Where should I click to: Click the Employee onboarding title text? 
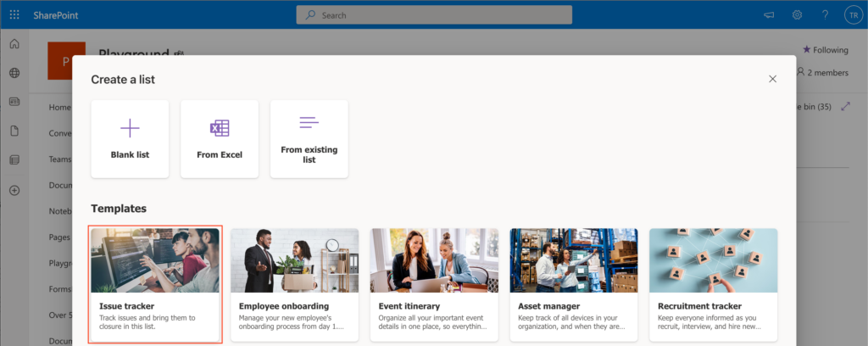284,306
